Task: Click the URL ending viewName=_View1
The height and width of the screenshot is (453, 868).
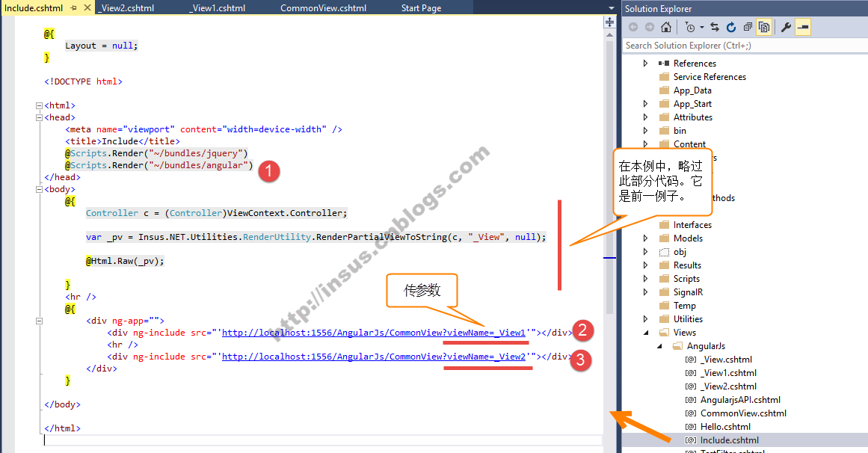Action: [374, 333]
